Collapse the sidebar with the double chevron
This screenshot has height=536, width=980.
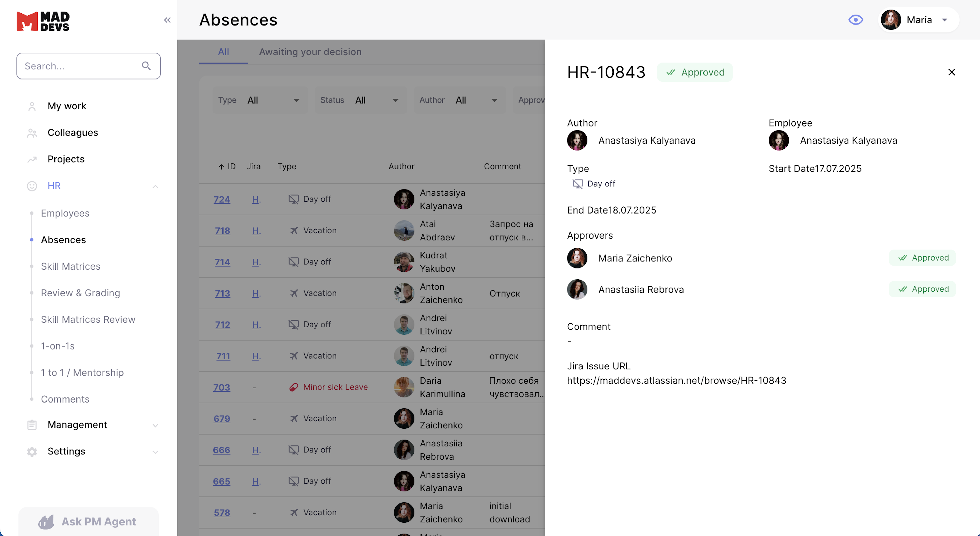click(167, 20)
